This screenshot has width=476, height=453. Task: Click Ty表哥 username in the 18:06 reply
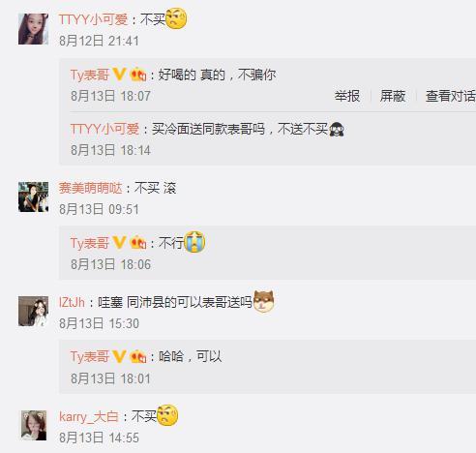[90, 243]
